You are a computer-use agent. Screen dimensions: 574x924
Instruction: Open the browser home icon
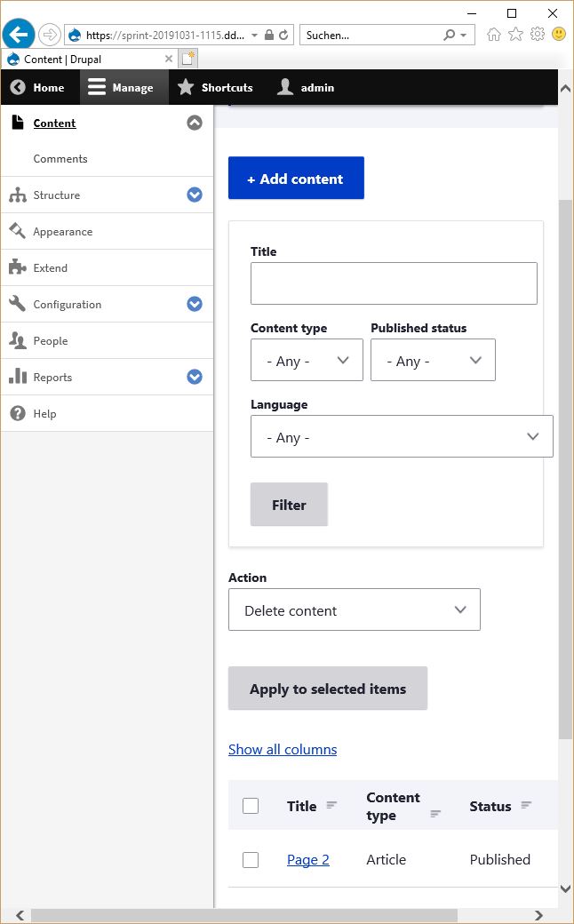(x=494, y=34)
